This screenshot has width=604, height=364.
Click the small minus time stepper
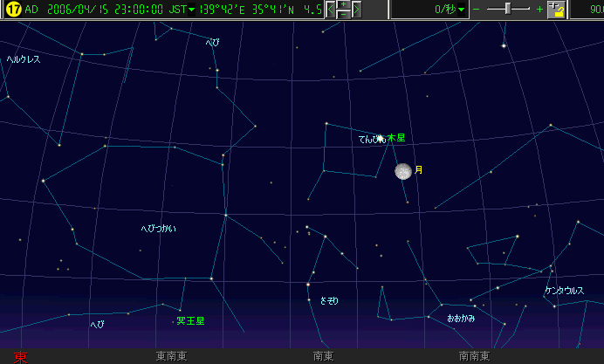click(344, 15)
